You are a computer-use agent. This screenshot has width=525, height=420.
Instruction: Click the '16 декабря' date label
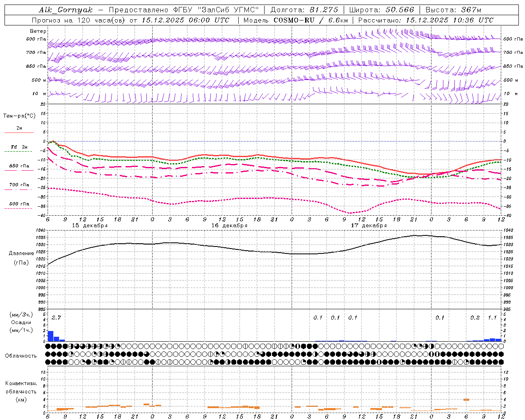(x=229, y=226)
